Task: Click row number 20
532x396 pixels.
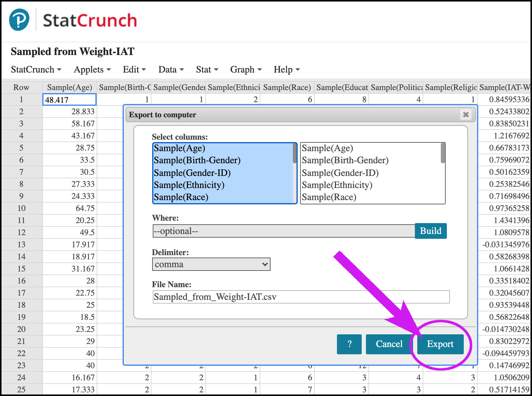Action: click(21, 329)
